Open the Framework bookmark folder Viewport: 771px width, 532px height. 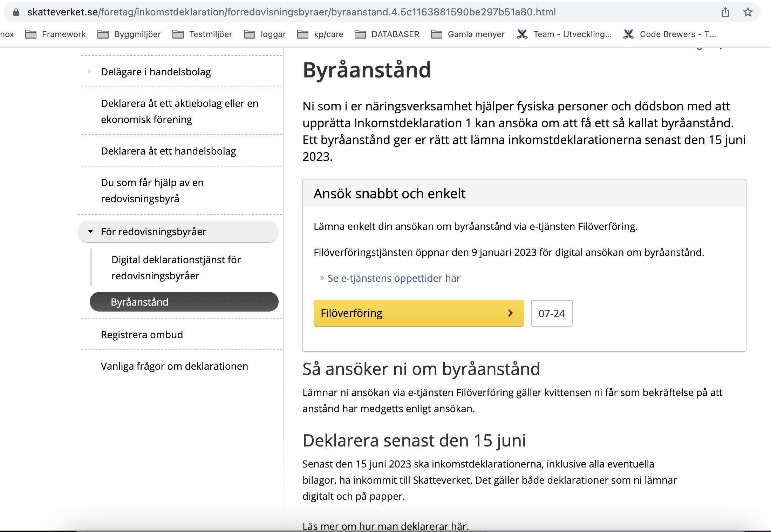[x=56, y=34]
